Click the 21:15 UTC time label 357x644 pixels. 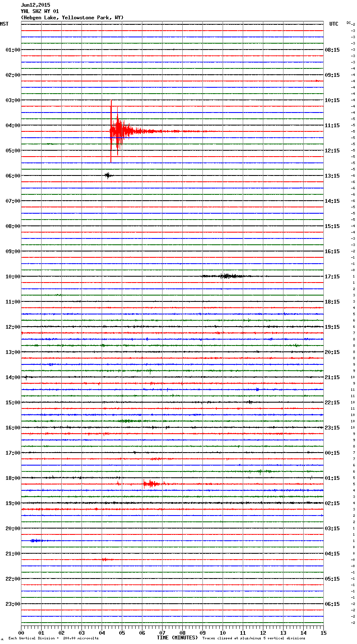tap(332, 377)
